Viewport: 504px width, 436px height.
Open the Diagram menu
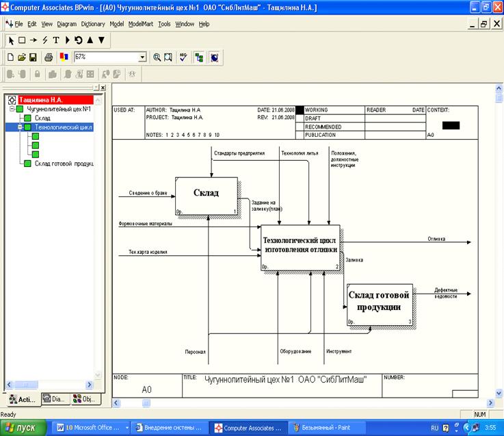(66, 24)
